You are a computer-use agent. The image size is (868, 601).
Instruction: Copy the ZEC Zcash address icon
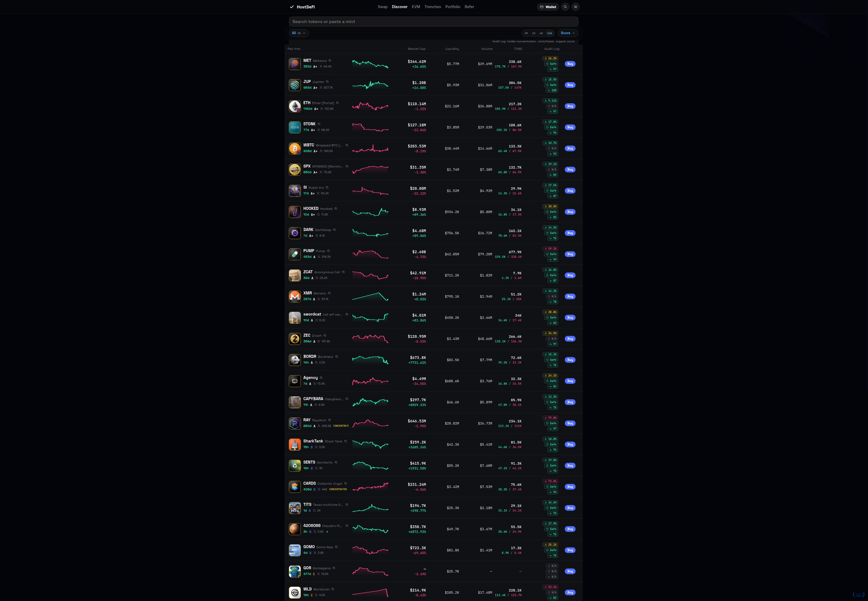tap(325, 336)
